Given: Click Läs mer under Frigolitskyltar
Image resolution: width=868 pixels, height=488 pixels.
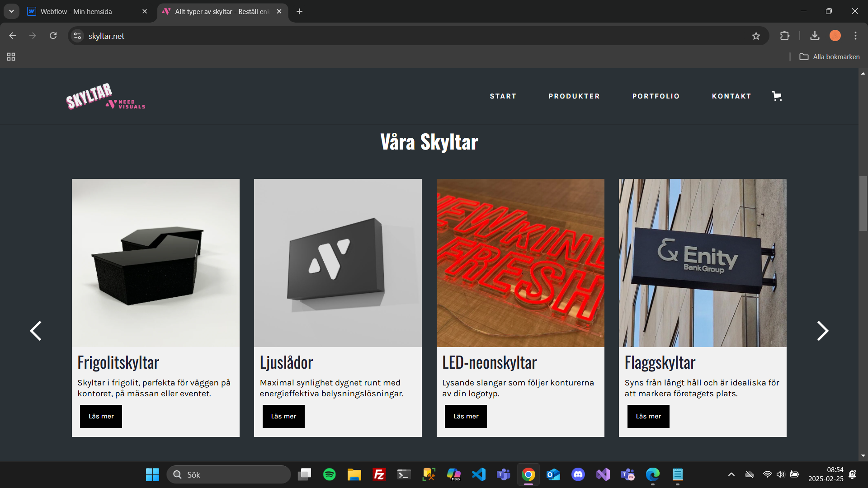Looking at the screenshot, I should 101,416.
